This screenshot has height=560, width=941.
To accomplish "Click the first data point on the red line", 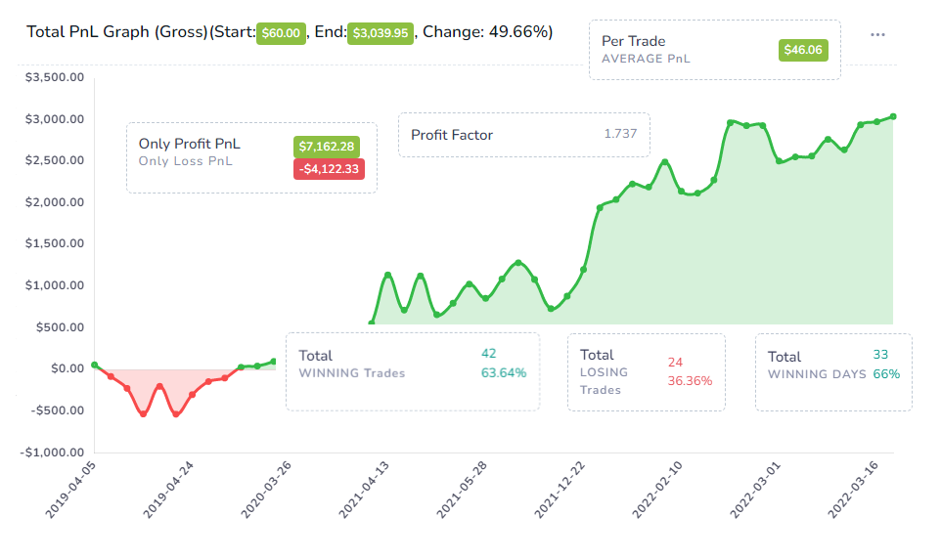I will [94, 365].
